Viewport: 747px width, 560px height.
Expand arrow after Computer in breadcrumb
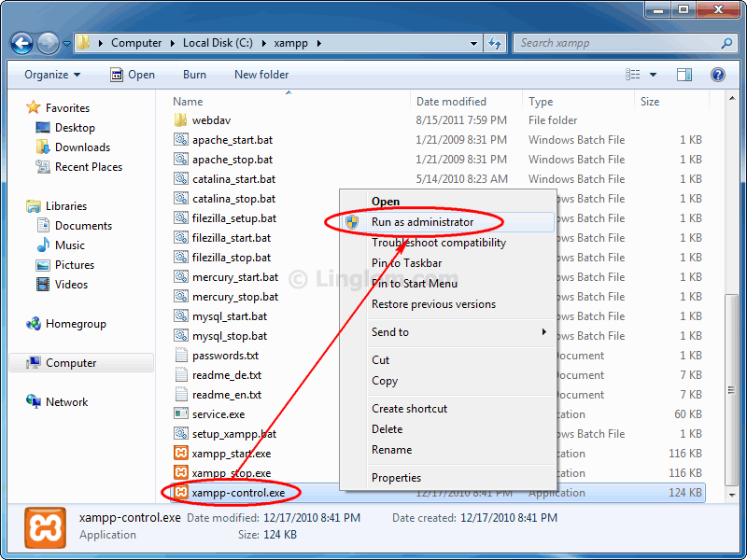click(173, 43)
